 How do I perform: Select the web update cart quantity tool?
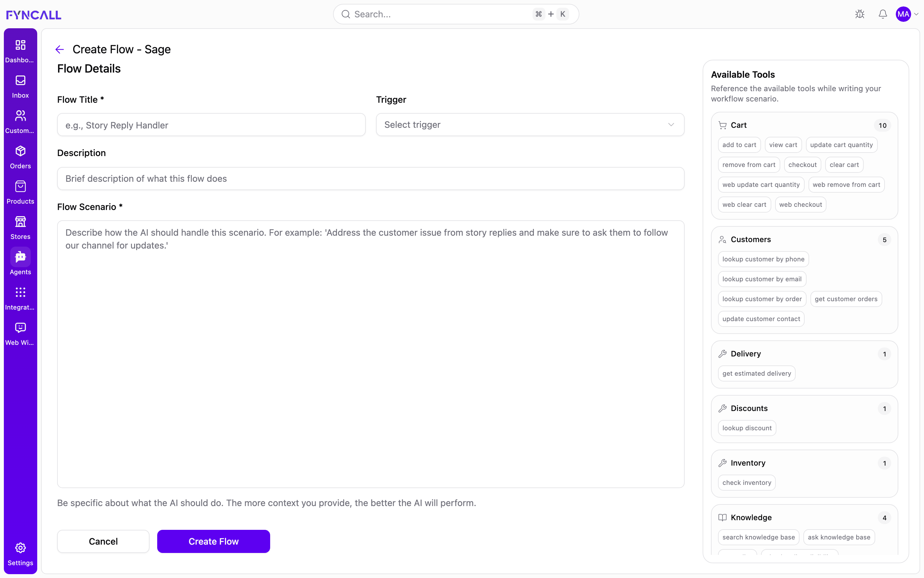[761, 185]
